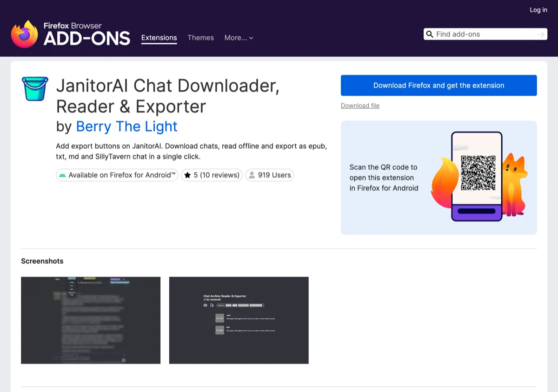The height and width of the screenshot is (392, 558).
Task: Click the 919 Users badge
Action: tap(270, 175)
